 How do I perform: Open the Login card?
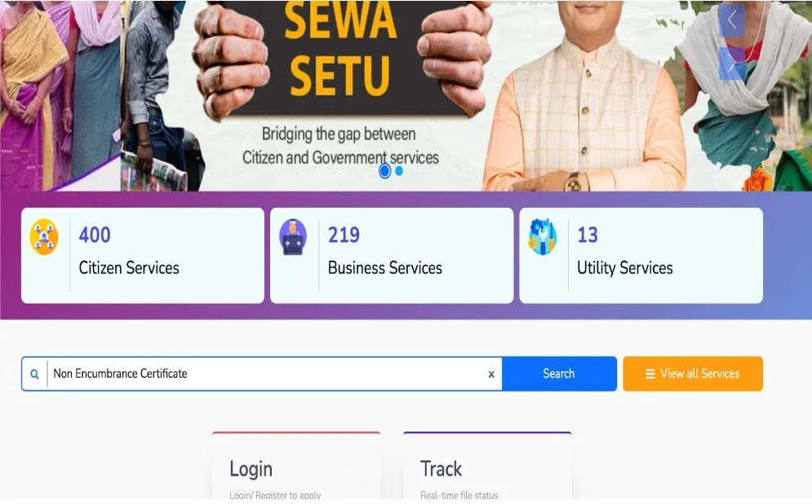click(x=296, y=466)
